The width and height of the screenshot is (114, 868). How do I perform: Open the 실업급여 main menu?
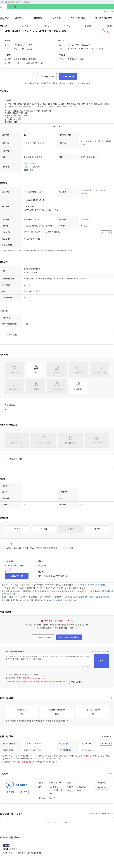57,18
